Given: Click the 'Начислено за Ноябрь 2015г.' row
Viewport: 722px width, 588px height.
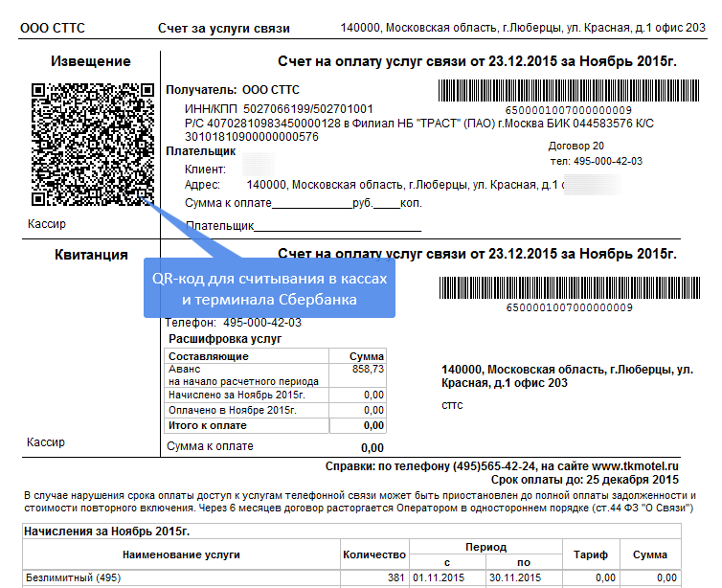Looking at the screenshot, I should coord(275,396).
